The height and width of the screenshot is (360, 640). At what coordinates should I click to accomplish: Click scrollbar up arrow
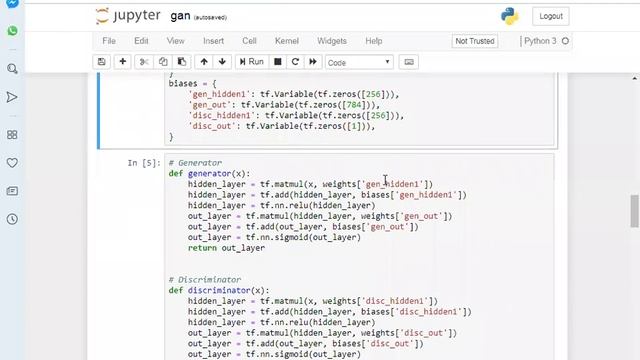[x=634, y=78]
